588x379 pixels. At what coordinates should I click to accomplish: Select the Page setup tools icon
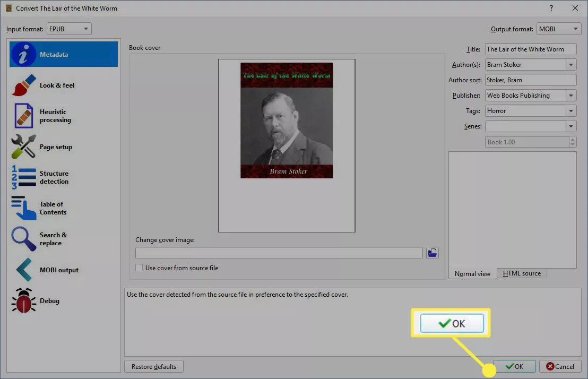23,147
